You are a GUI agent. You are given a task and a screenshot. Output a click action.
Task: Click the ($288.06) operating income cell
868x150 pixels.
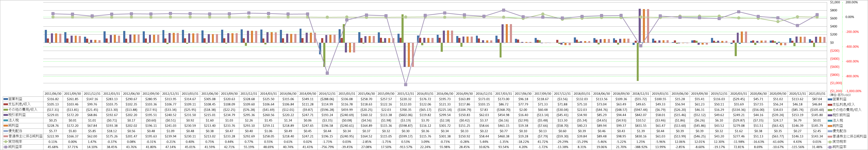327,99
